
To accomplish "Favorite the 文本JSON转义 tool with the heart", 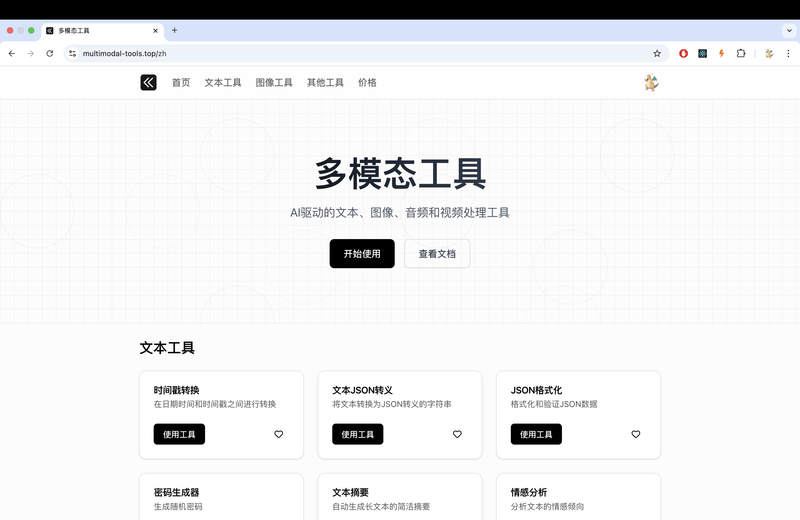I will click(457, 434).
